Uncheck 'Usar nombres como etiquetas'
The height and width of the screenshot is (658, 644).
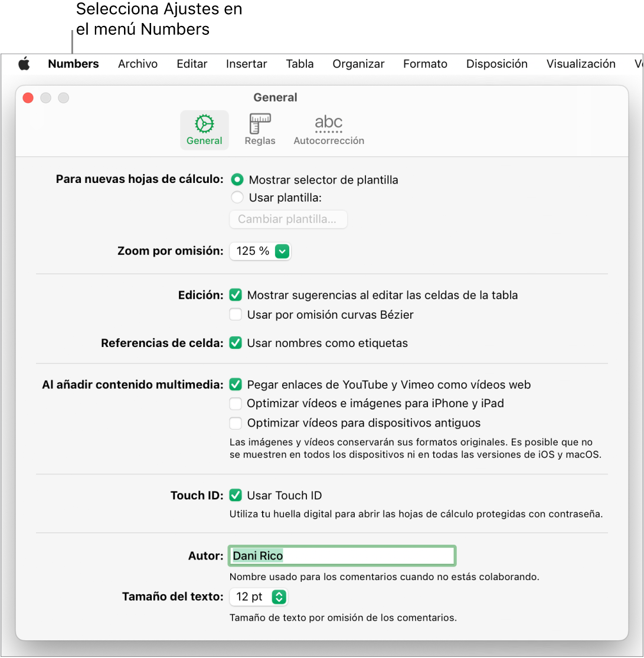tap(235, 343)
